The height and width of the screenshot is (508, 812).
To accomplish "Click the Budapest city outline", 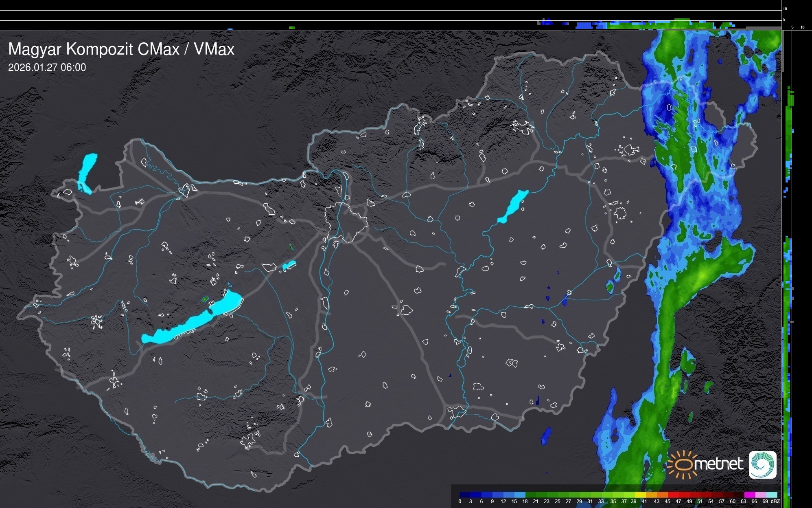I will click(x=346, y=222).
